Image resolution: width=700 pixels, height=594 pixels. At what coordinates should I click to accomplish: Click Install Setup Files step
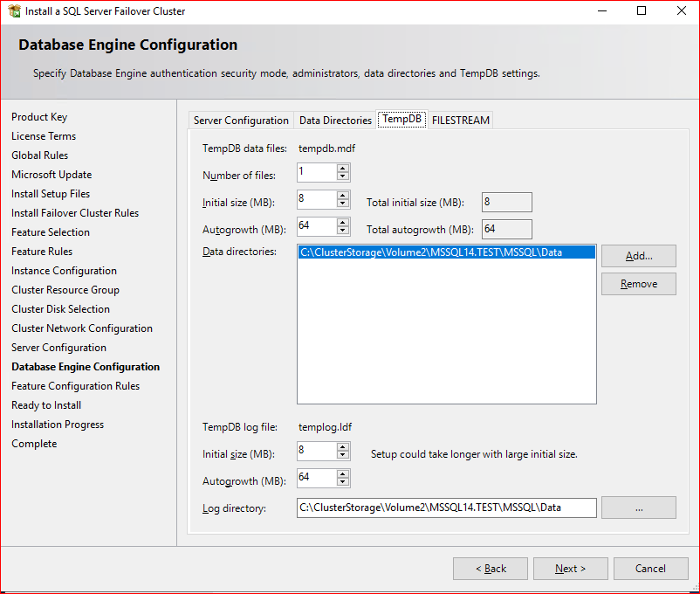click(x=51, y=194)
